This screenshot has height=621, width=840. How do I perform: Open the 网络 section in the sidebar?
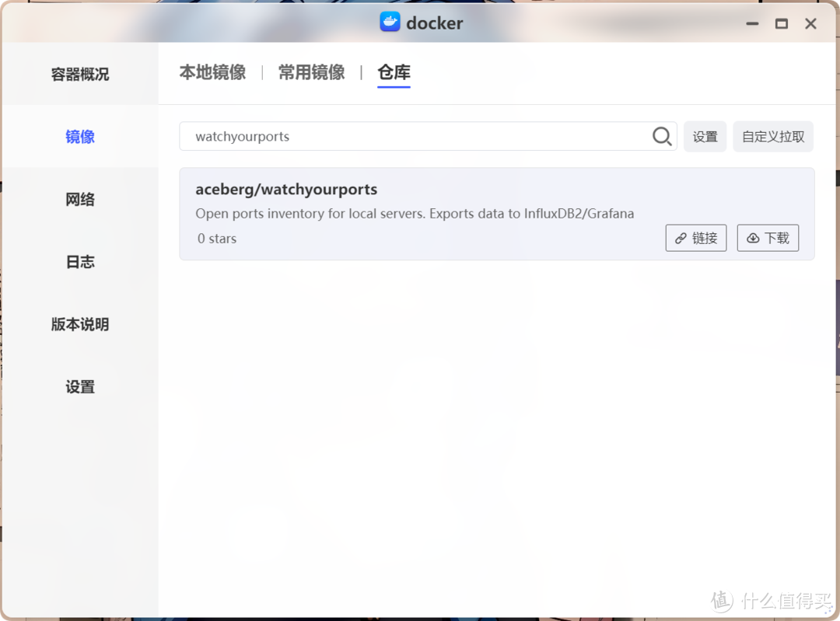coord(80,199)
